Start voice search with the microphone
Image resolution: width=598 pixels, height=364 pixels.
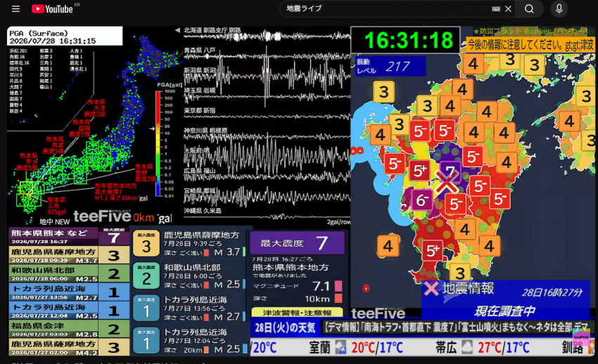559,8
